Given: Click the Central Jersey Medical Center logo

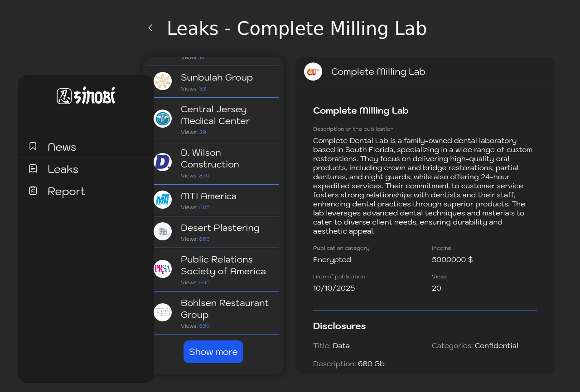Looking at the screenshot, I should pos(163,119).
